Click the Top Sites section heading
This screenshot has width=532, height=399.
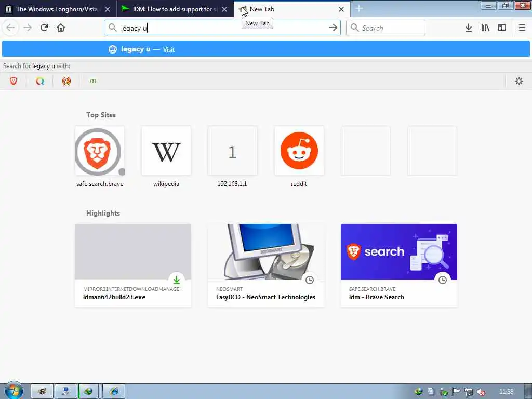(x=101, y=115)
